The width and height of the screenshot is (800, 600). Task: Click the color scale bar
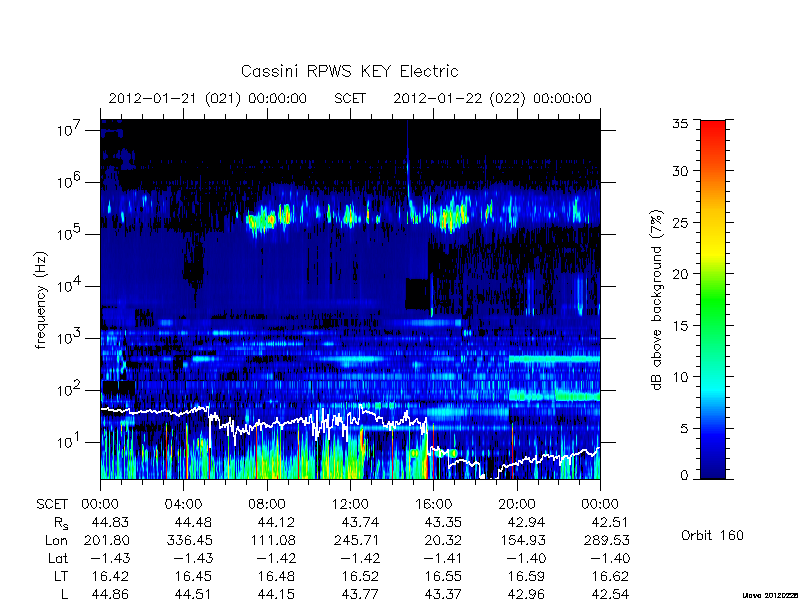(713, 299)
